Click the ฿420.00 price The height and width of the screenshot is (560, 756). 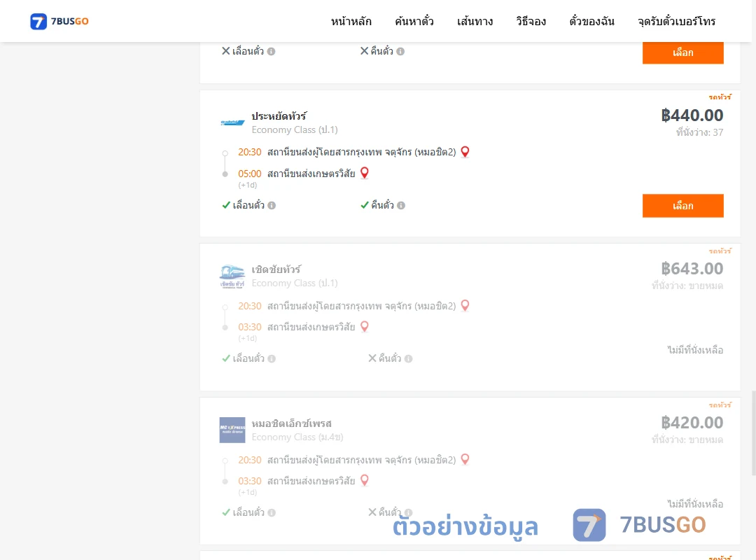[x=692, y=423]
